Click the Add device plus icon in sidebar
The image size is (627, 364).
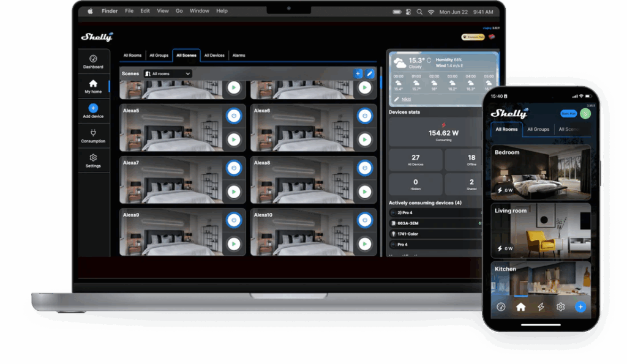pyautogui.click(x=93, y=108)
